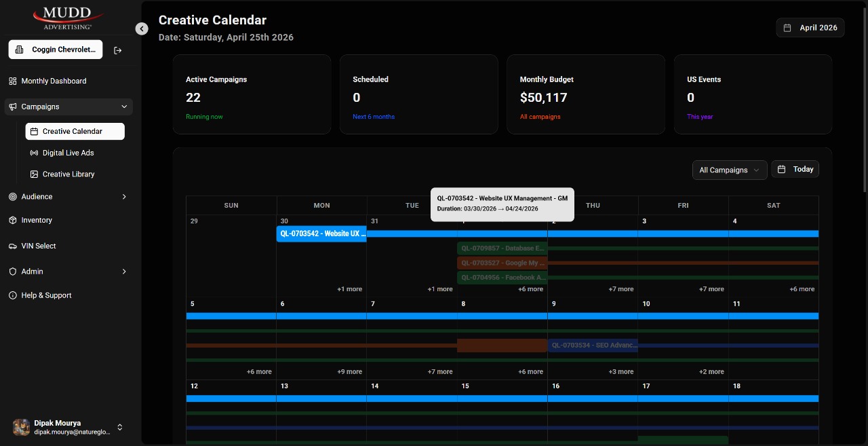Viewport: 868px width, 446px height.
Task: Click the Coggin Chevrolet account button
Action: coord(55,50)
